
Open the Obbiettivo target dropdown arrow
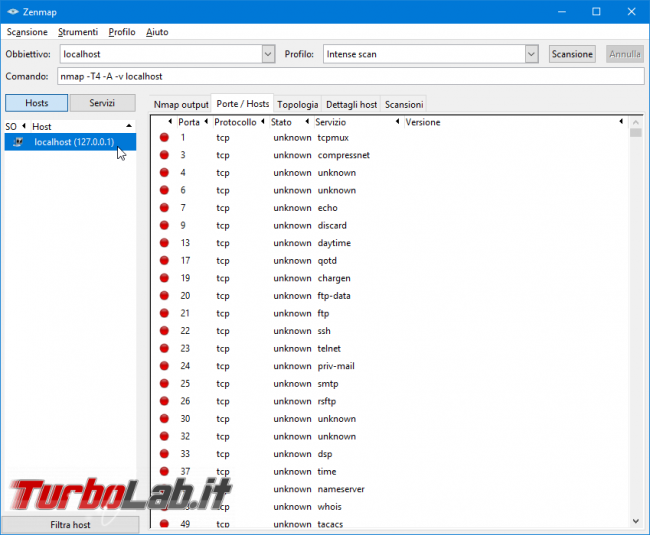click(x=268, y=54)
